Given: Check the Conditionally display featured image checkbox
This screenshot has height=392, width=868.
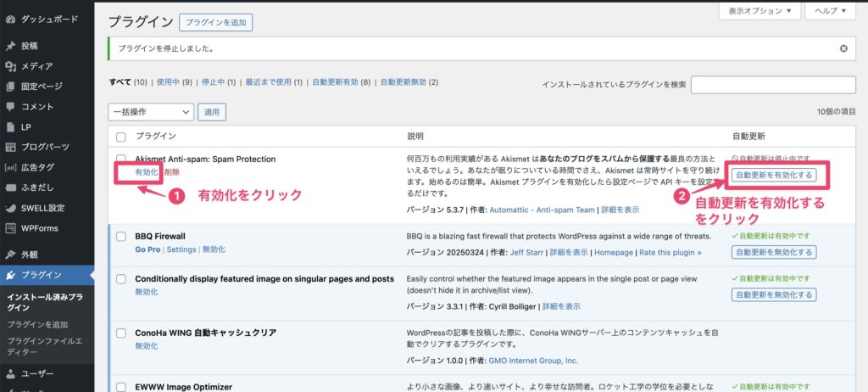Looking at the screenshot, I should [x=121, y=279].
